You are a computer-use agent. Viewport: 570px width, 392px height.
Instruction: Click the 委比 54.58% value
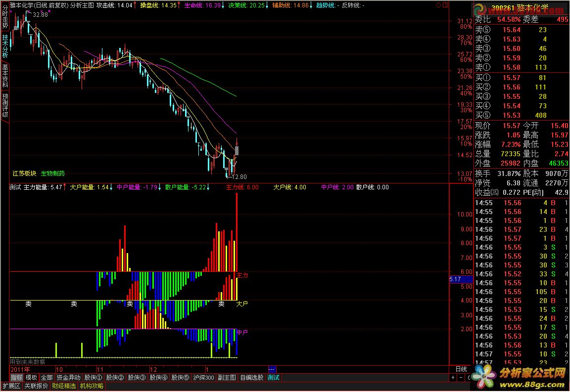pos(509,20)
